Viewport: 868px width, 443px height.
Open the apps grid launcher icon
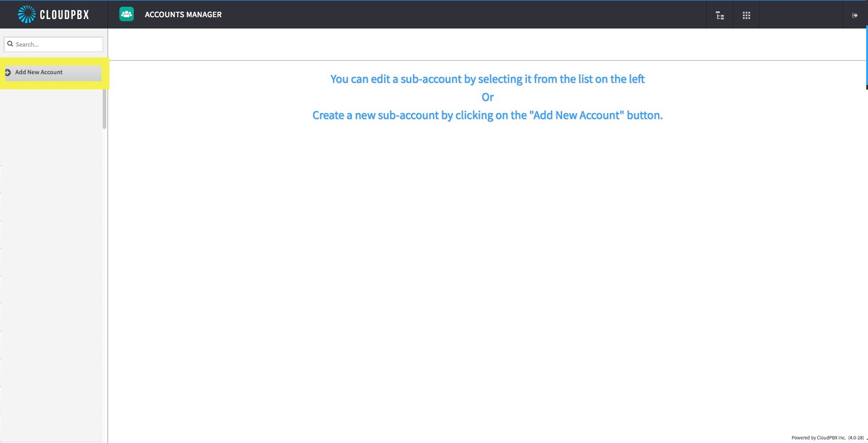[746, 15]
